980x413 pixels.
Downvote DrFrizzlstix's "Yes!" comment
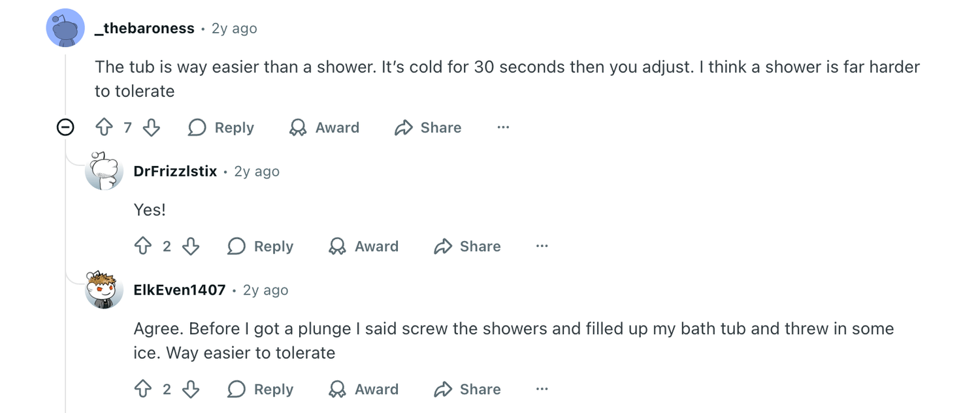(191, 246)
